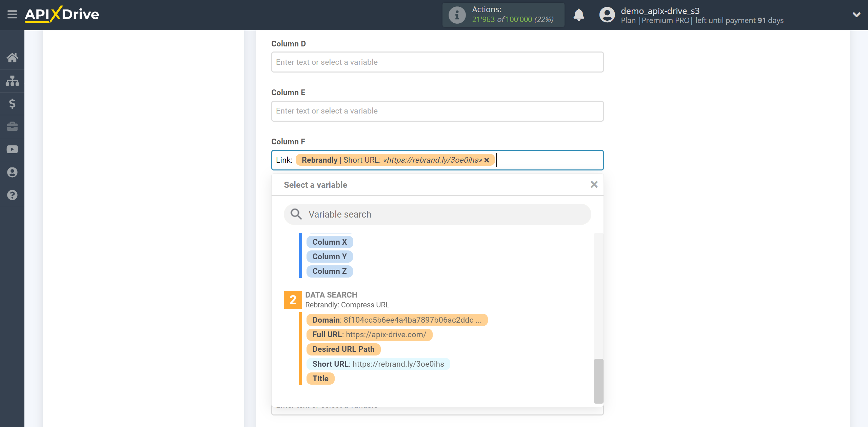Close the variable selector panel
This screenshot has height=427, width=868.
click(593, 184)
